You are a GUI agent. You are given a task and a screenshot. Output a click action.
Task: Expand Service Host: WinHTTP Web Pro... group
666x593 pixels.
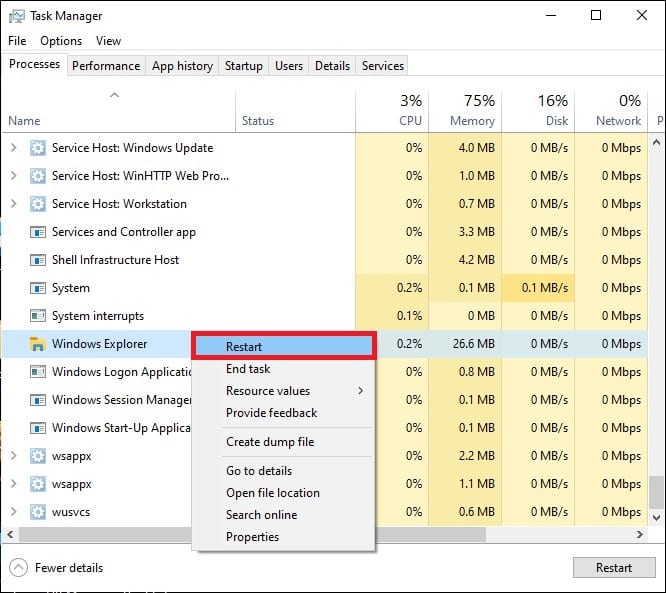14,176
